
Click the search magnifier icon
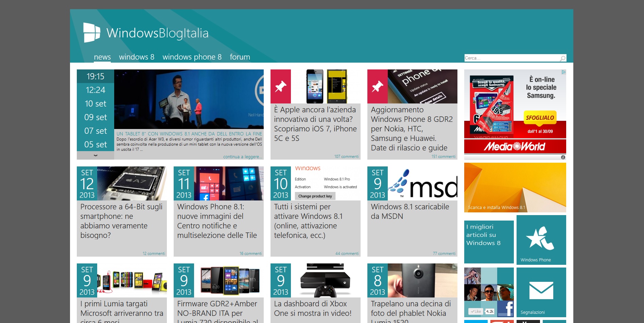click(563, 58)
